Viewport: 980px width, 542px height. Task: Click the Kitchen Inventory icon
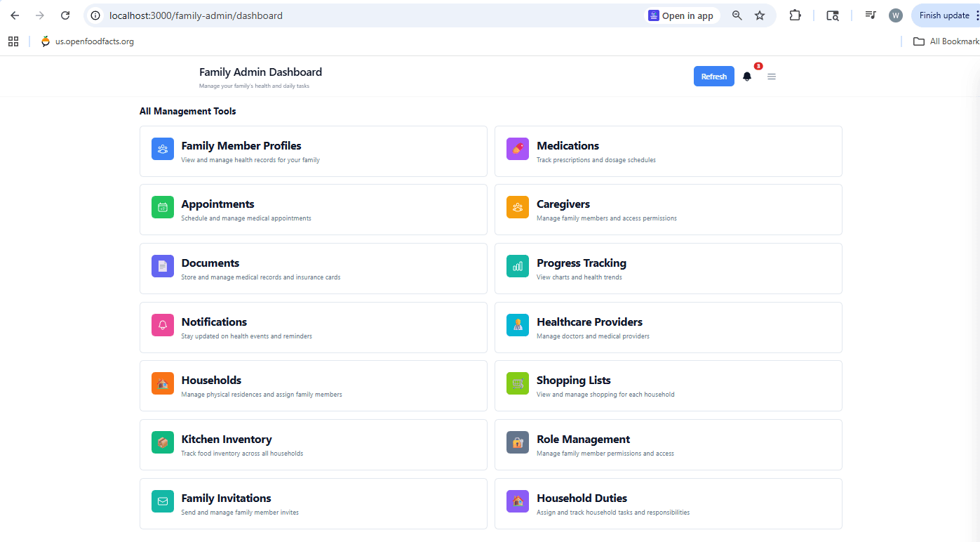pyautogui.click(x=162, y=442)
